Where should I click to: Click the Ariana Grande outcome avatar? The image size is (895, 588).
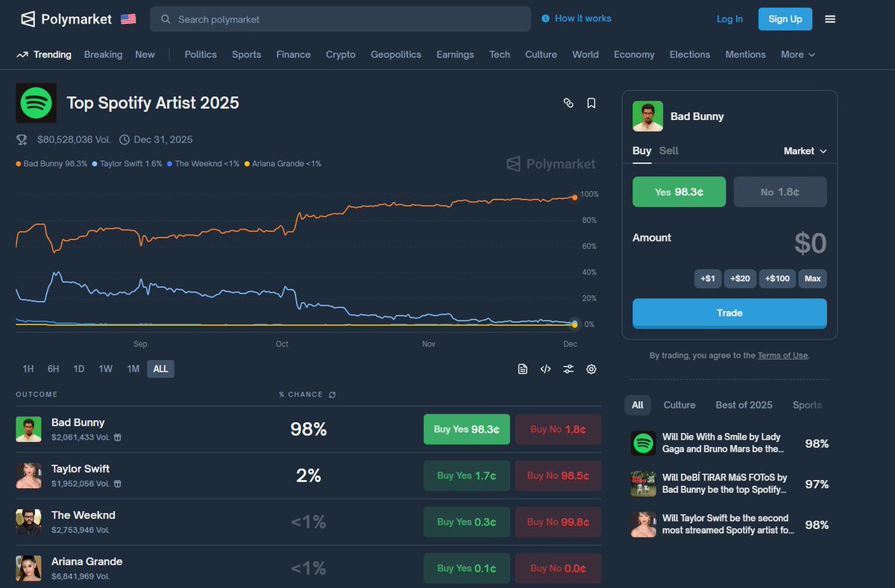click(28, 568)
